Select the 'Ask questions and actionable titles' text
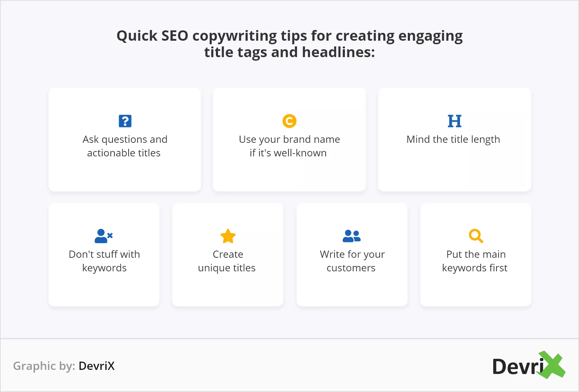This screenshot has height=392, width=579. [x=125, y=146]
